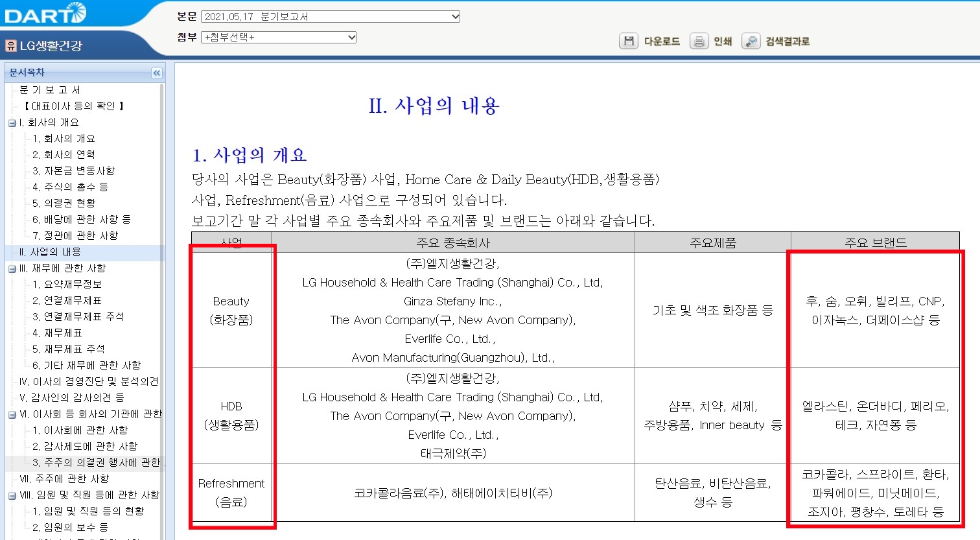
Task: Open 4. 재무제표 section
Action: click(57, 333)
